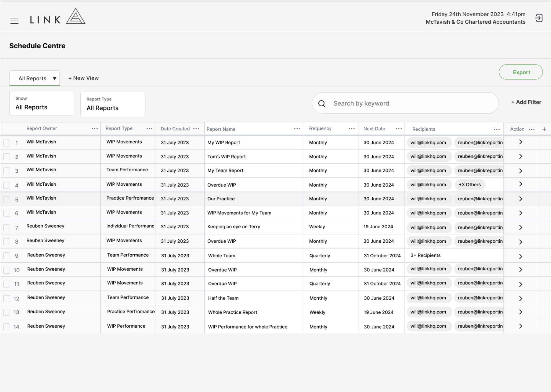Open Report Type column options dots

[149, 129]
